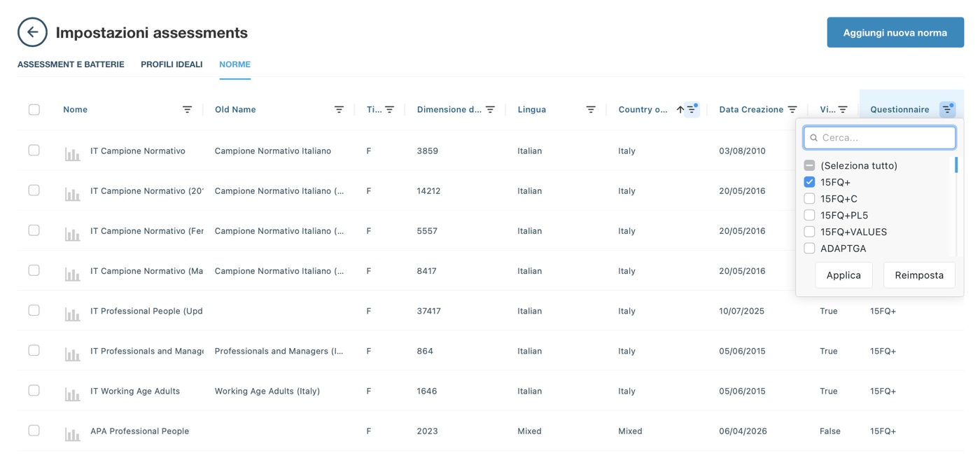
Task: Click Aggiungi nuova norma button
Action: (895, 33)
